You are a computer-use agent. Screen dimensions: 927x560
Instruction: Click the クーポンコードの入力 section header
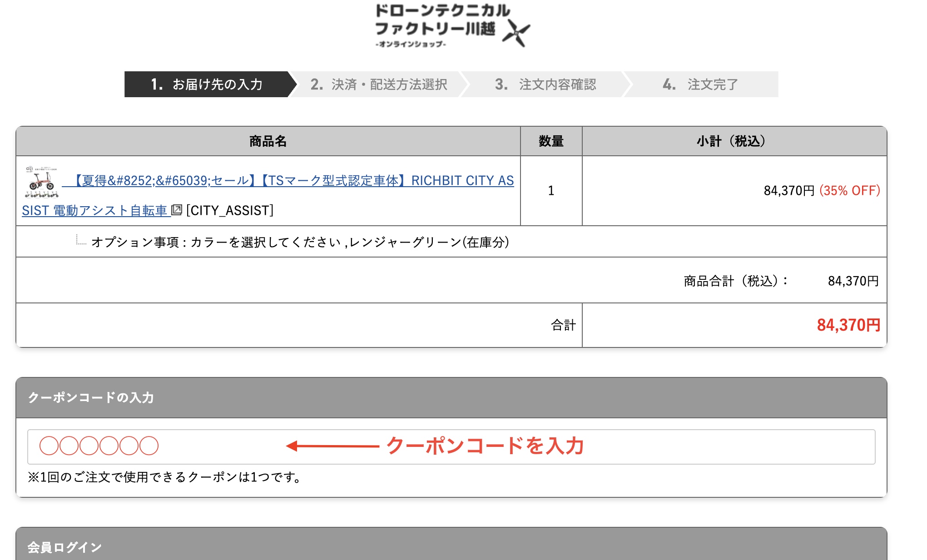(91, 397)
